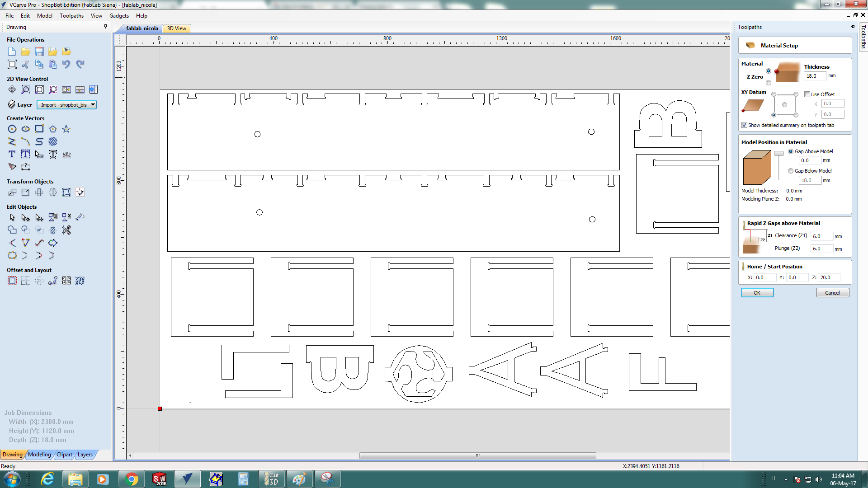The height and width of the screenshot is (488, 868).
Task: Open the Job Setup dimensions tool
Action: click(x=12, y=64)
